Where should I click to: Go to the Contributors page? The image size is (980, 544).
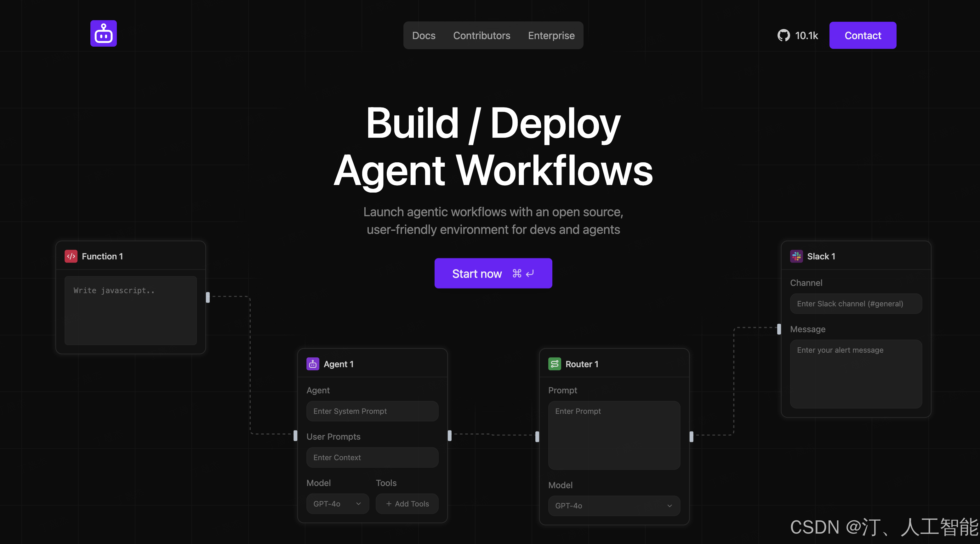[481, 35]
